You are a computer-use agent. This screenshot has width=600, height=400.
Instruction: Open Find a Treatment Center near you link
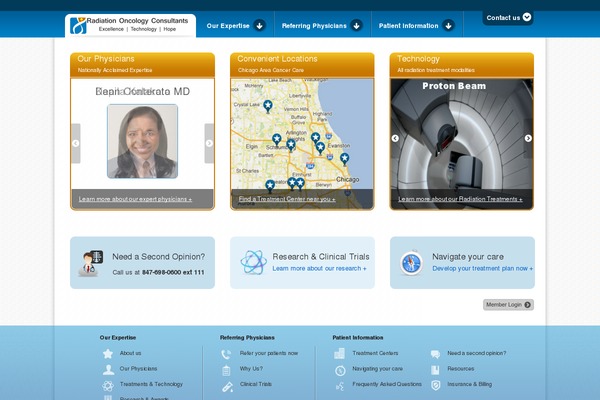click(287, 199)
